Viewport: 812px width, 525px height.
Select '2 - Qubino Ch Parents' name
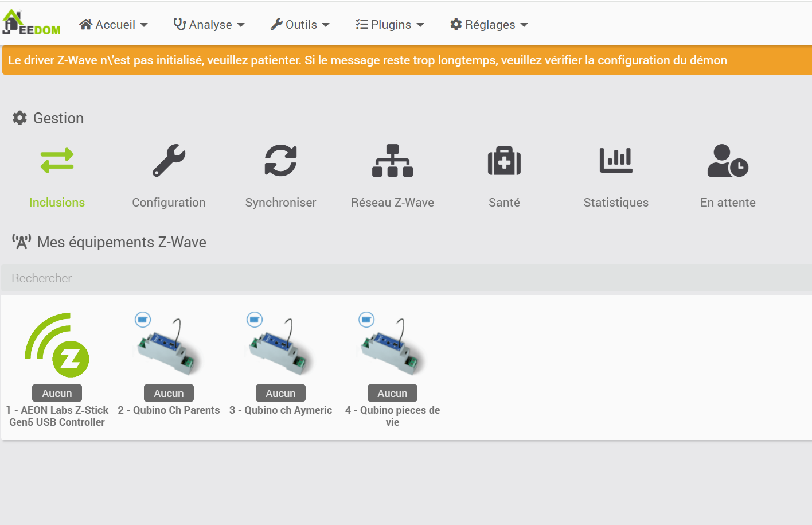(169, 410)
